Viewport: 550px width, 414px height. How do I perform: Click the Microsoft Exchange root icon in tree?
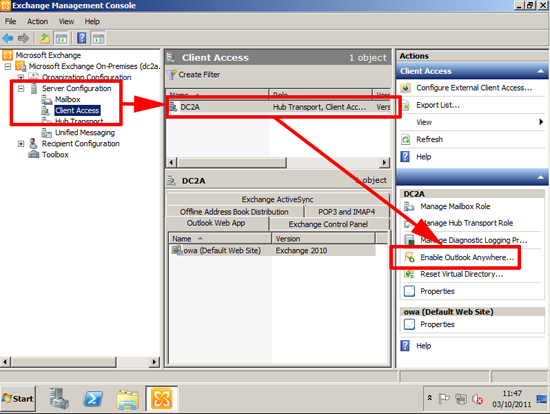coord(7,55)
